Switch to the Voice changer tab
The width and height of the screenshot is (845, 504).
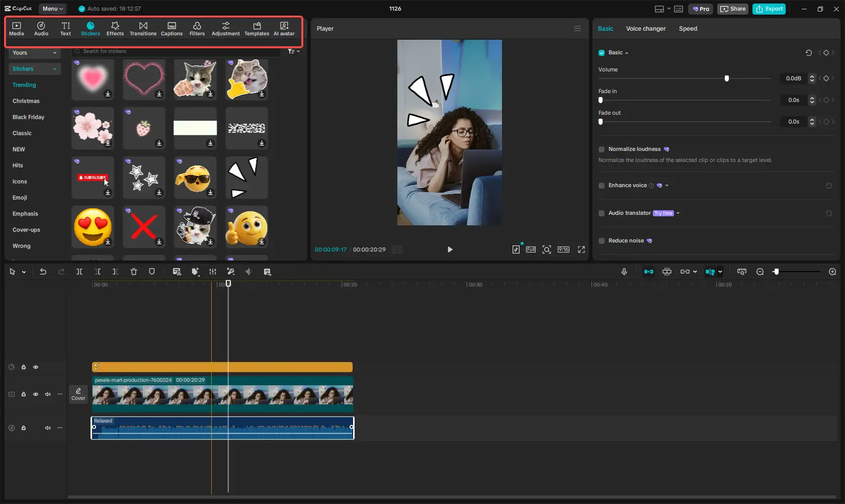[x=645, y=29]
